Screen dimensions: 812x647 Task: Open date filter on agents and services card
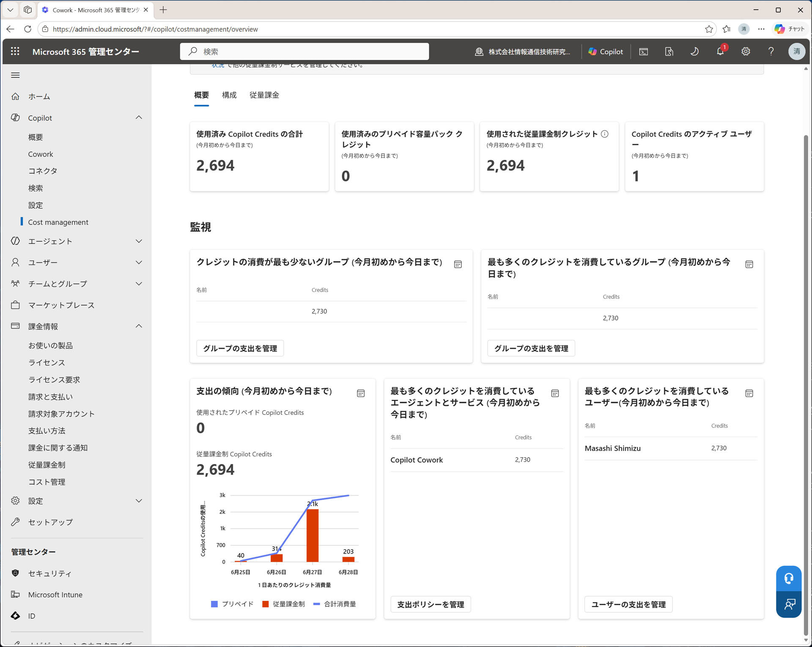[555, 393]
